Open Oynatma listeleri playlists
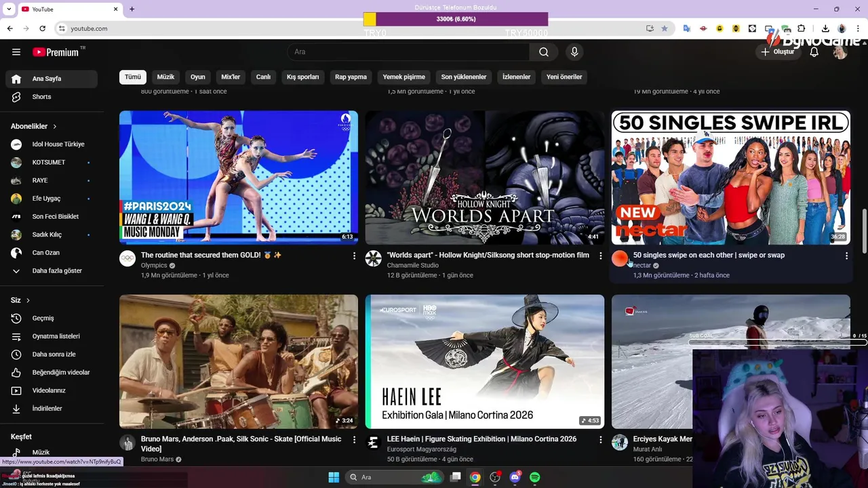 pos(52,336)
